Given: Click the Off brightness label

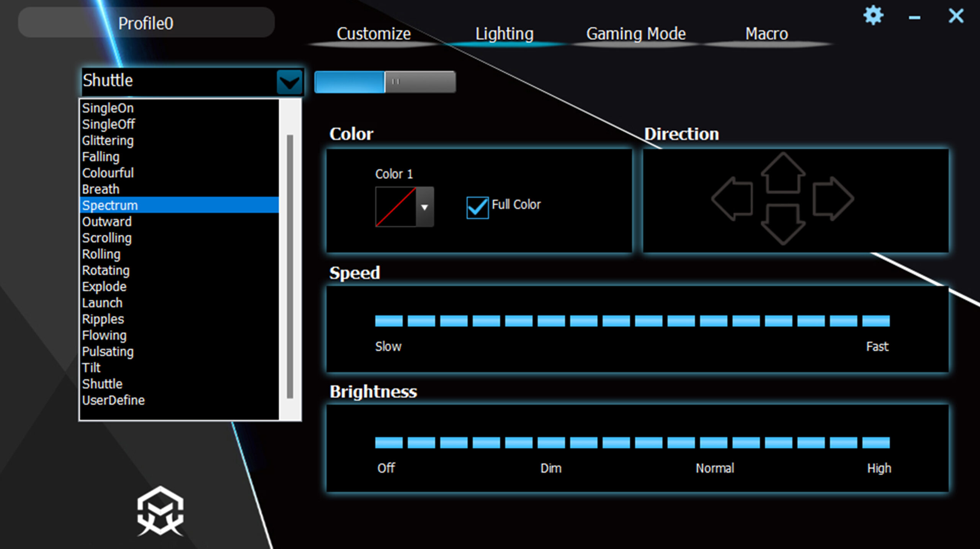Looking at the screenshot, I should (386, 468).
